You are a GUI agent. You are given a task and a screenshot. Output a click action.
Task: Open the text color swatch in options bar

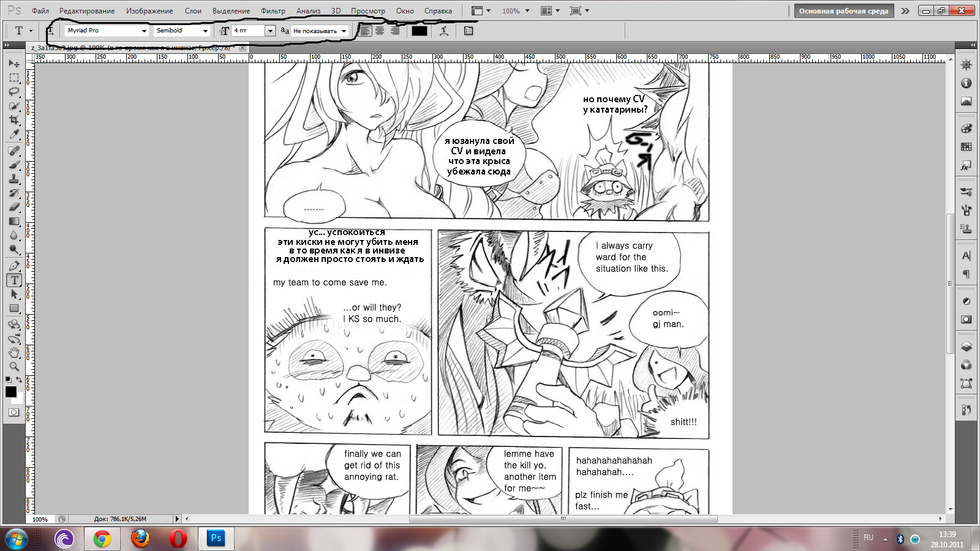pyautogui.click(x=420, y=31)
